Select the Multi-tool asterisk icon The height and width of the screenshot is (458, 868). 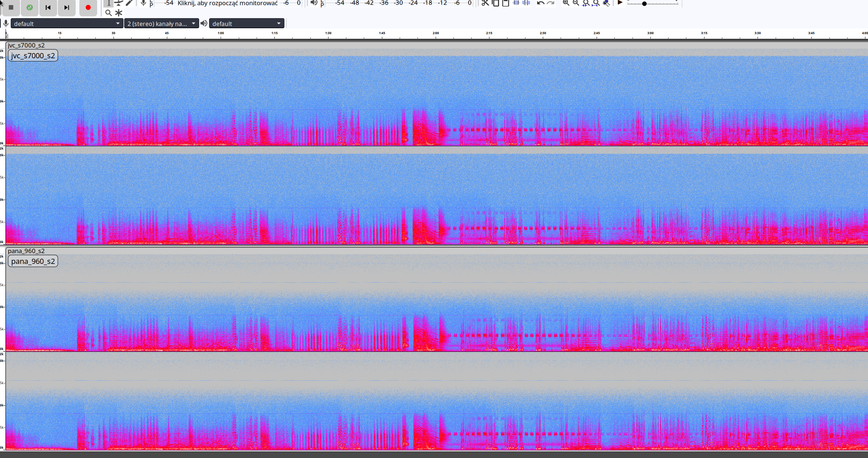point(119,13)
